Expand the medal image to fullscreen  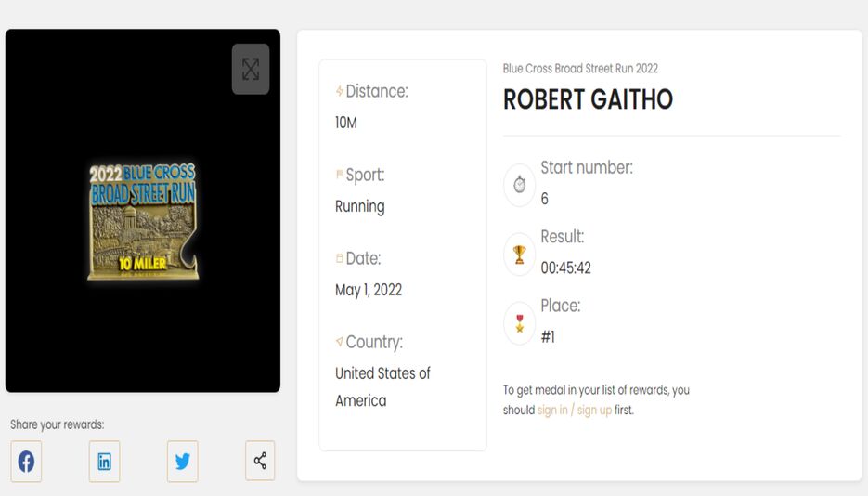(x=251, y=69)
